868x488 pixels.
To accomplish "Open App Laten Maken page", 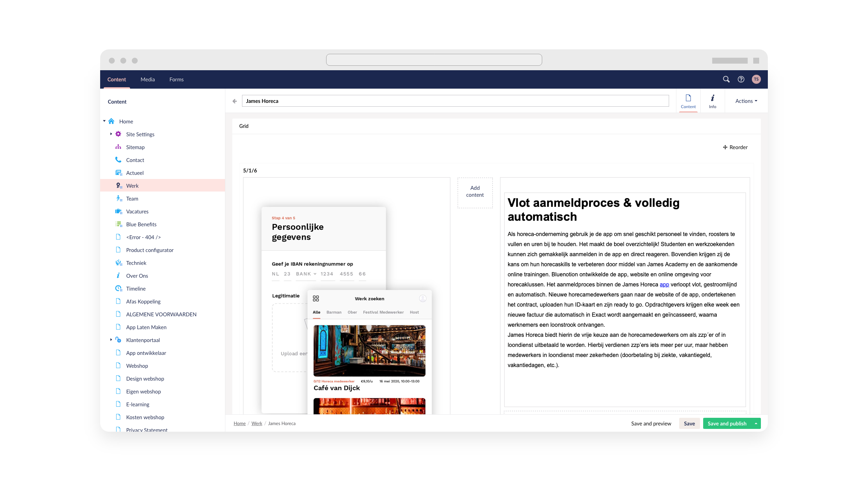I will [x=146, y=327].
